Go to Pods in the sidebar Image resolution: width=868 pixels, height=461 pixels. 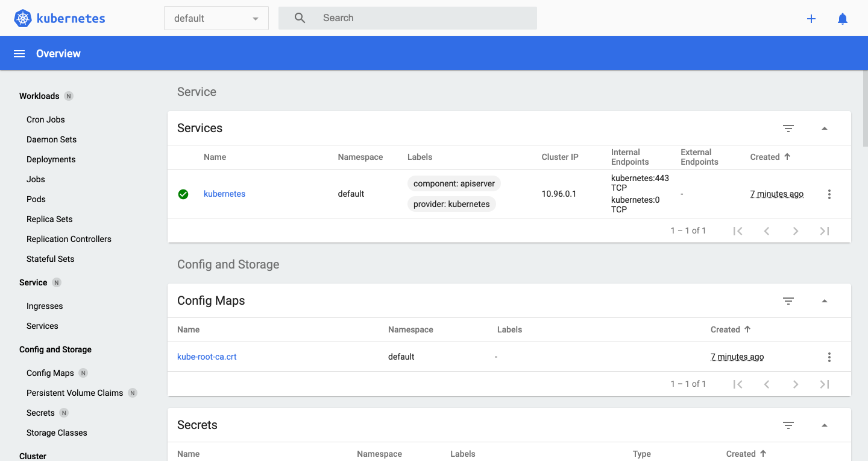pyautogui.click(x=36, y=199)
